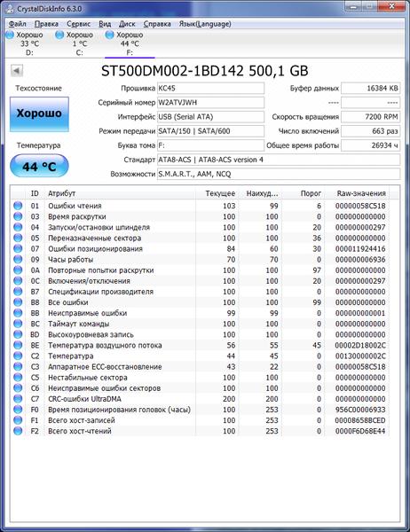
Task: Click the transfer mode field SATA/150 | SATA/600
Action: tap(210, 131)
